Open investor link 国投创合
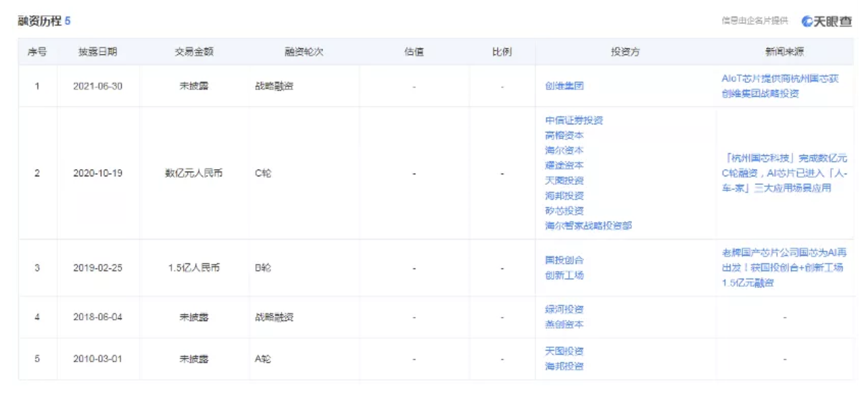The width and height of the screenshot is (868, 396). click(x=564, y=260)
